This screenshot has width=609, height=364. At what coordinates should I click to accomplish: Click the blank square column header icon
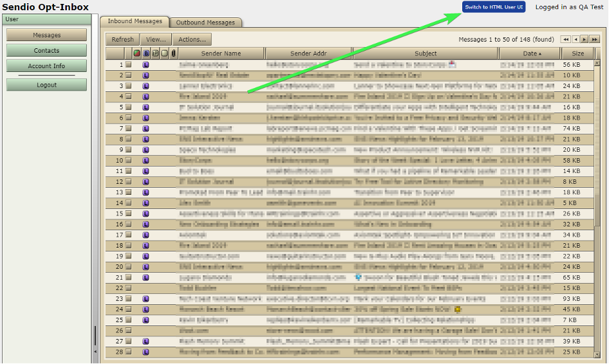pos(164,53)
